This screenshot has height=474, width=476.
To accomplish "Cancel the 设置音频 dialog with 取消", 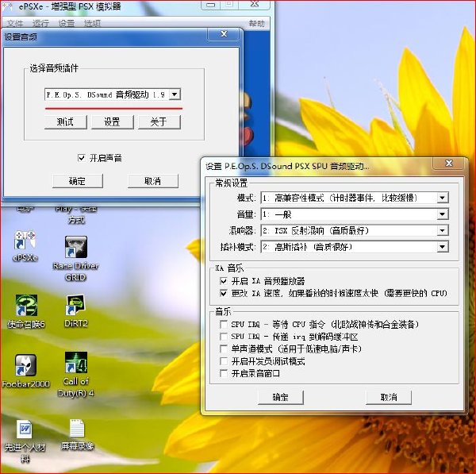I will click(x=152, y=181).
